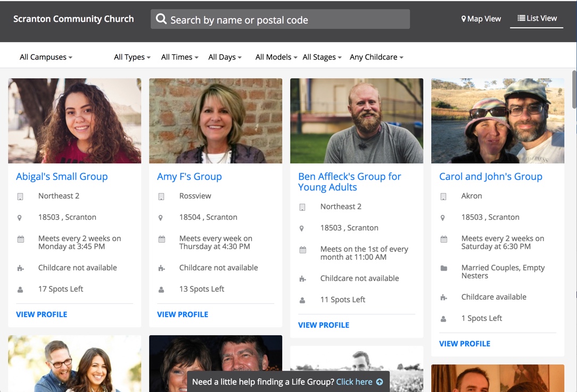Click calendar icon beside Meets on the 1st
577x392 pixels.
pyautogui.click(x=302, y=249)
